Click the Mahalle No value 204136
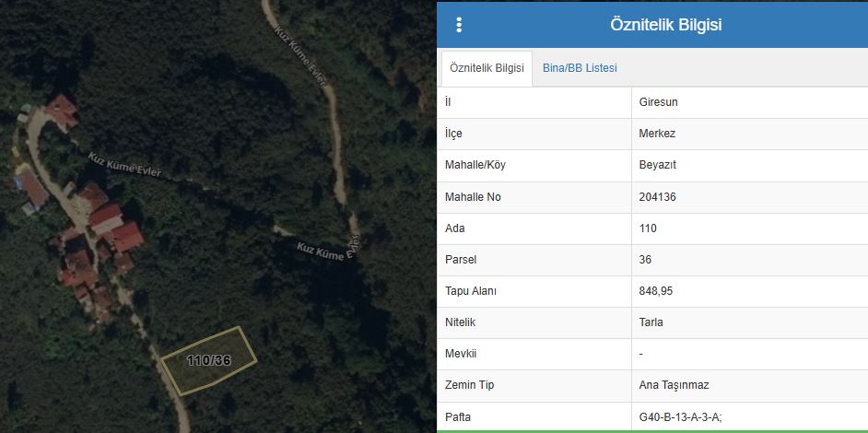Screen dimensions: 868x433 point(661,197)
